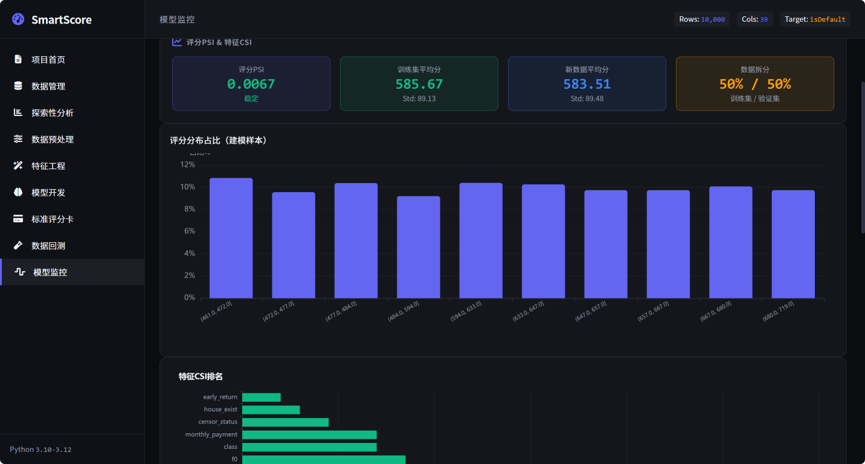Viewport: 865px width, 464px height.
Task: Click the 数据管理 database icon
Action: (x=18, y=86)
